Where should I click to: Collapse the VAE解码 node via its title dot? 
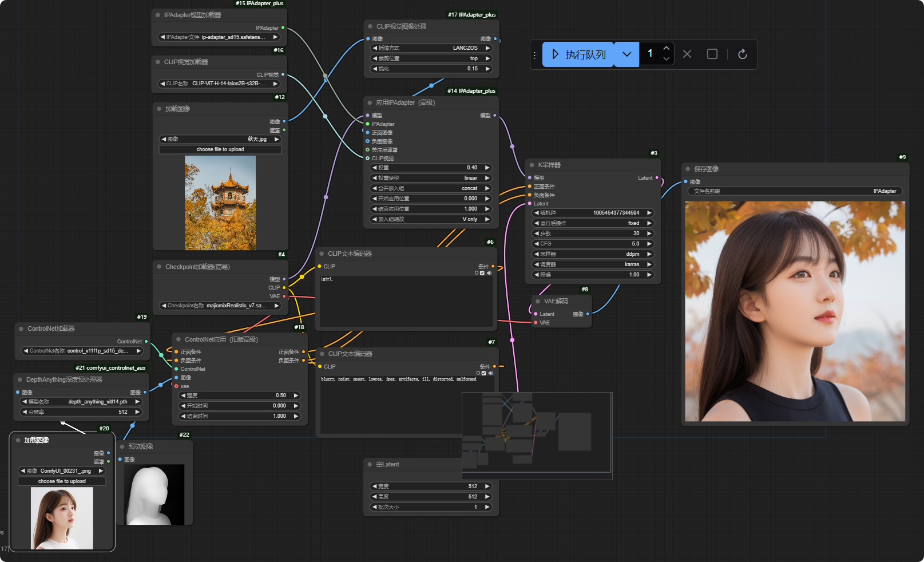[x=538, y=301]
